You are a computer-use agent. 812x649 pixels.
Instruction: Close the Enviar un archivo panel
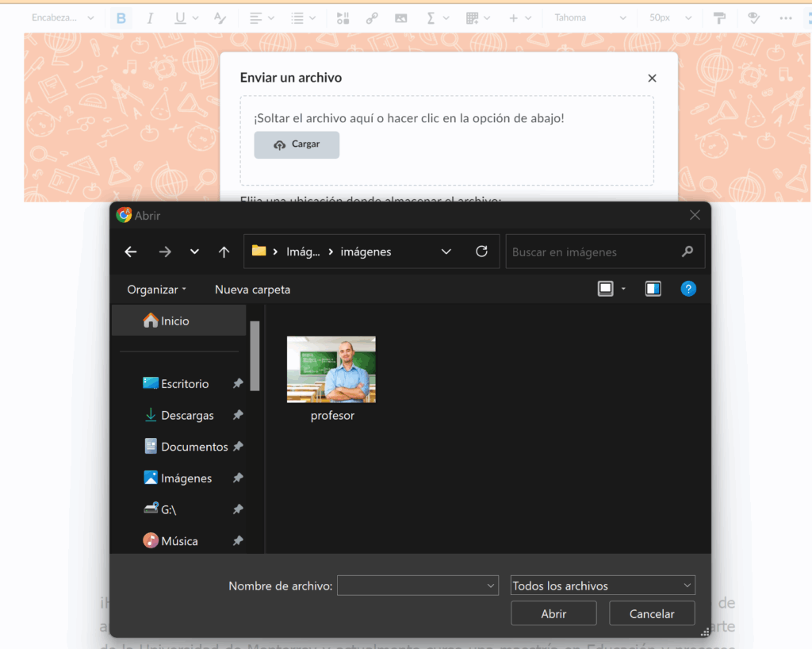[652, 78]
